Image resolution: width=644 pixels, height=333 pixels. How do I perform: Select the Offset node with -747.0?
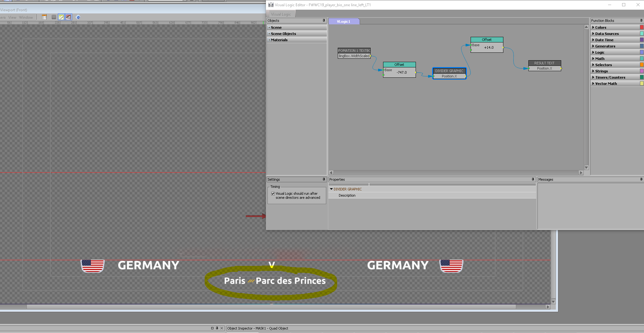(x=399, y=70)
